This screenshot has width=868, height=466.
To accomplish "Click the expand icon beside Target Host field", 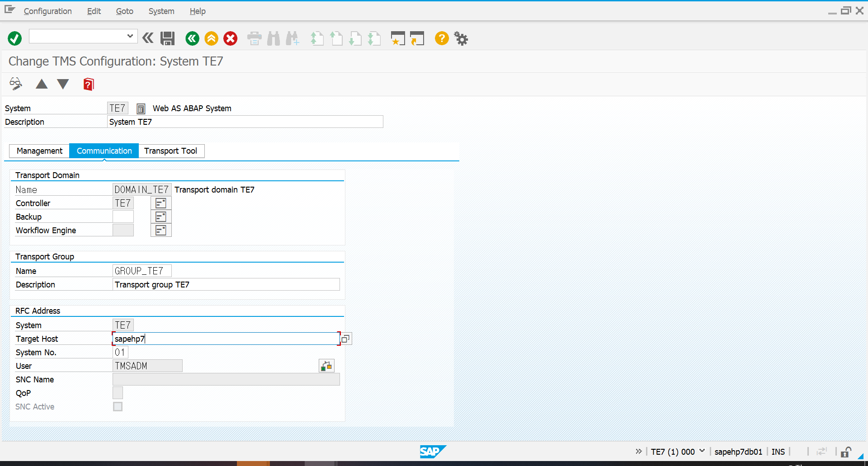I will coord(345,338).
